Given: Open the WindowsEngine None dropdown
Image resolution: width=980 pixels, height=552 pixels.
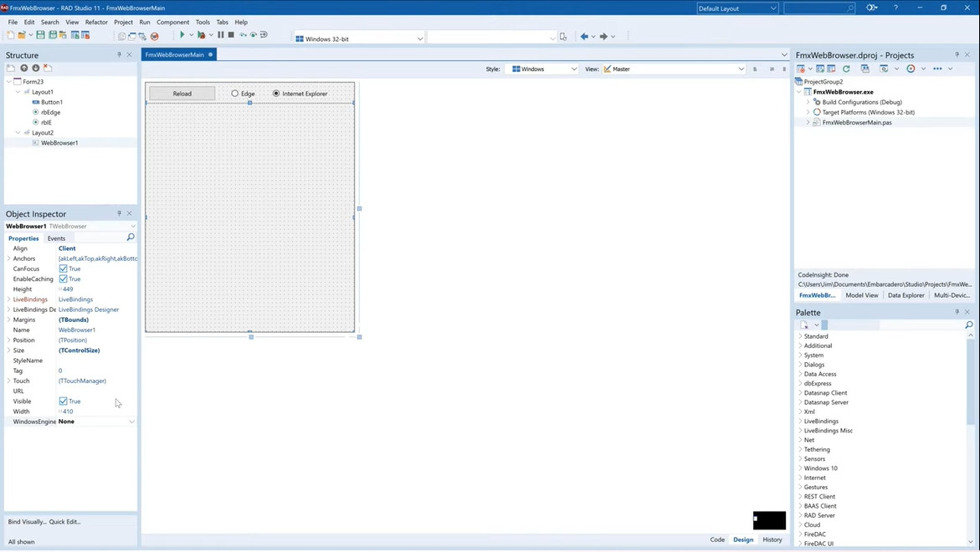Looking at the screenshot, I should coord(132,422).
